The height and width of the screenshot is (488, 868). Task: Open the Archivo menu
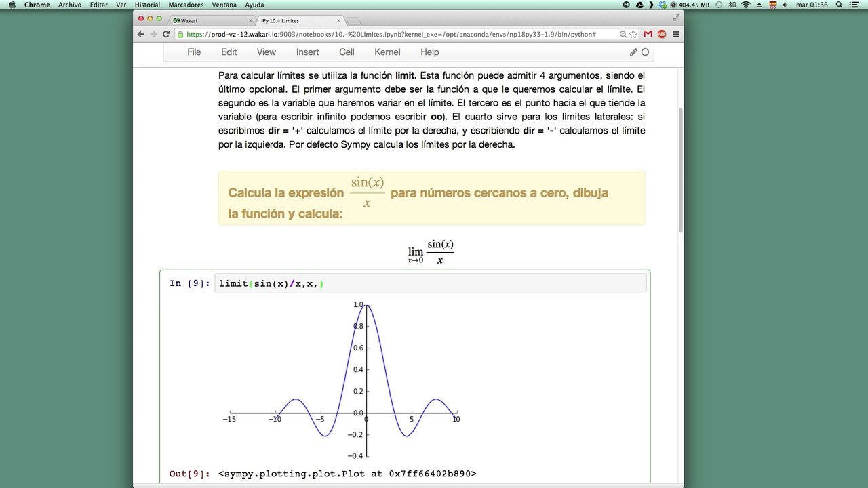[70, 5]
